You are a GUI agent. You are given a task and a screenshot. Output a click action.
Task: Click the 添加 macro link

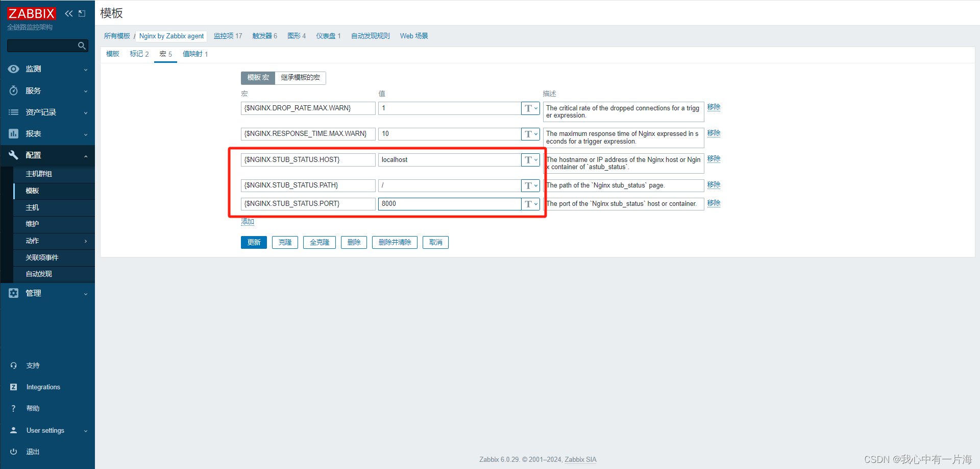(248, 221)
